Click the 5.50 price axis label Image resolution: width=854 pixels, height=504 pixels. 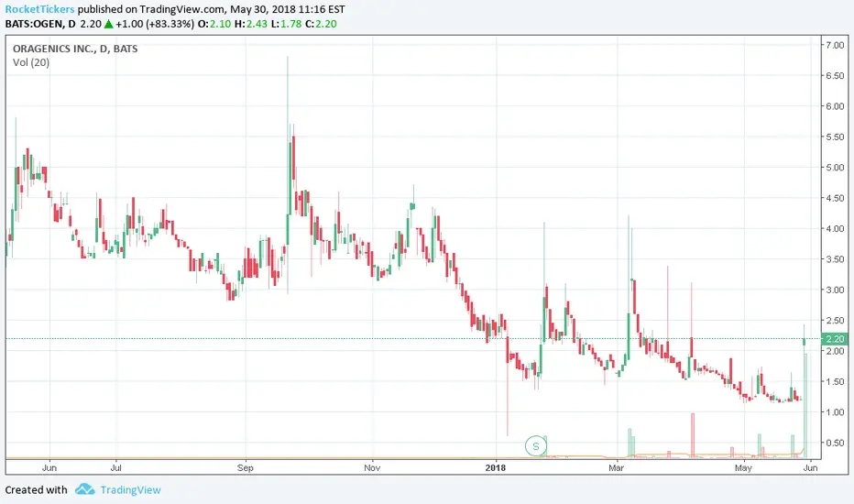(x=835, y=137)
